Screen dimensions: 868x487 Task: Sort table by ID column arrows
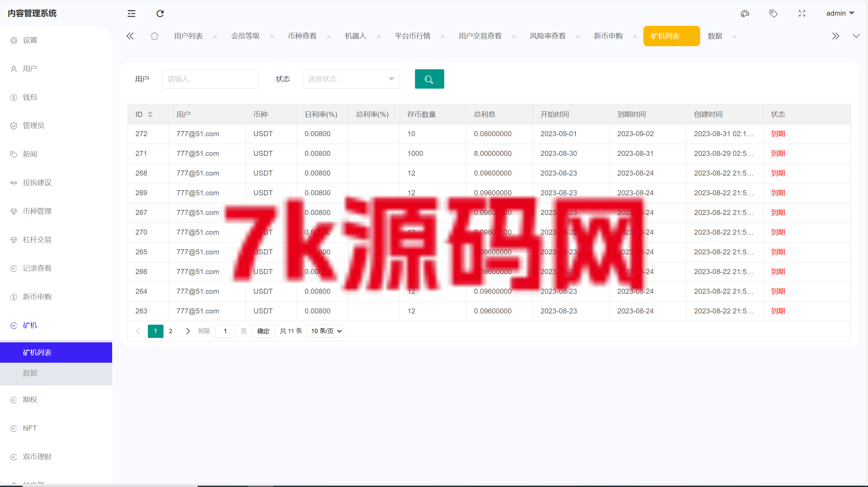(x=150, y=114)
